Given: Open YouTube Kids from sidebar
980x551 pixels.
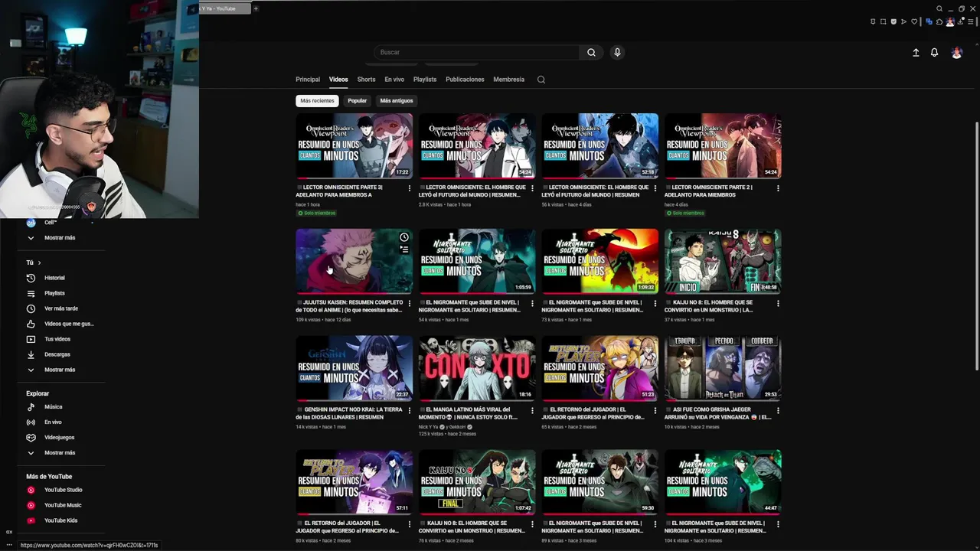Looking at the screenshot, I should tap(60, 520).
